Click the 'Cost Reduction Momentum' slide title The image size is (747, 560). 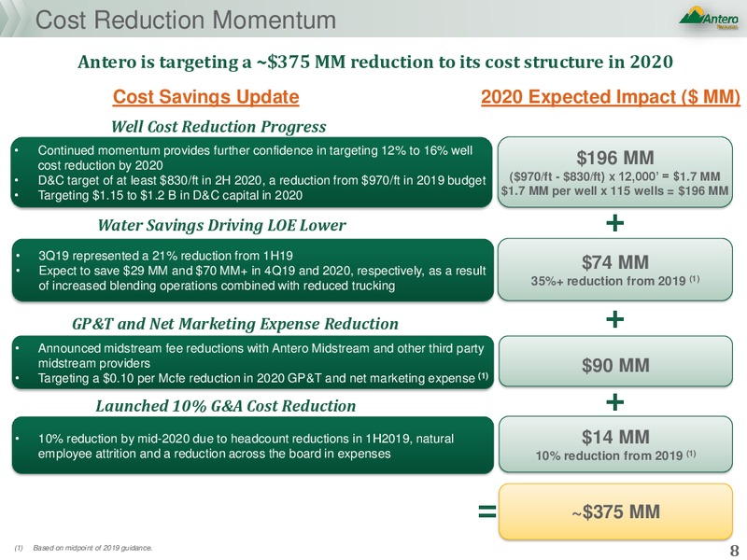186,20
